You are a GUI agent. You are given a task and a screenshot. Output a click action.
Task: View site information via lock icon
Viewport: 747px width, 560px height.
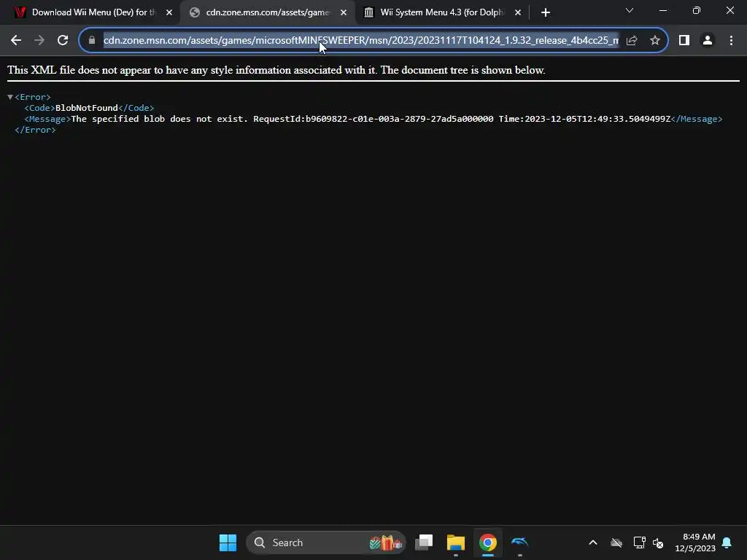pos(92,41)
